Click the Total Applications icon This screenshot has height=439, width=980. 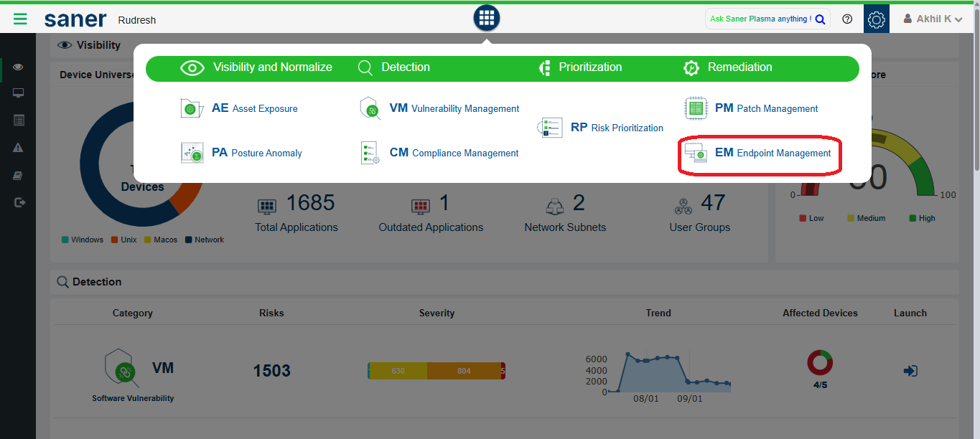pos(267,206)
